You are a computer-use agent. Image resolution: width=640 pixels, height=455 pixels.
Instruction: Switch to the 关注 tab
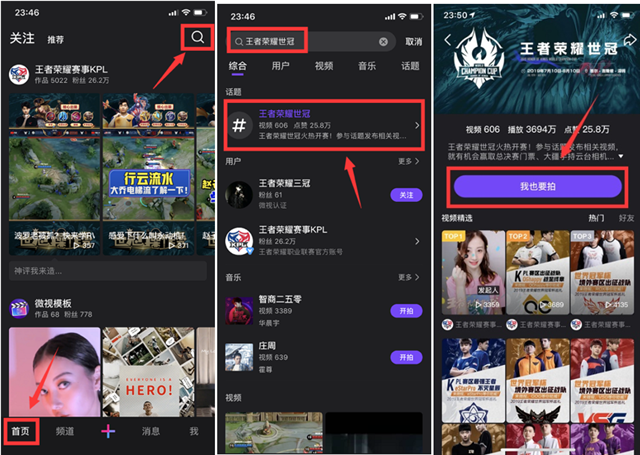22,38
